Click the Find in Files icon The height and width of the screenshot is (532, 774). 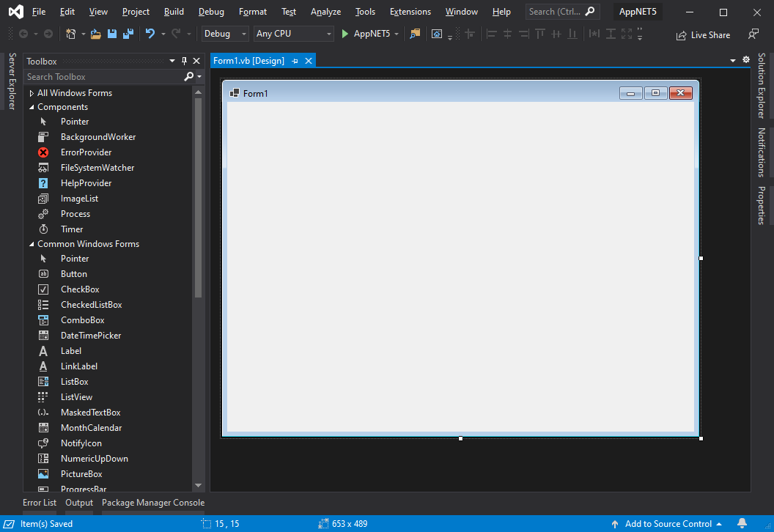click(x=415, y=34)
